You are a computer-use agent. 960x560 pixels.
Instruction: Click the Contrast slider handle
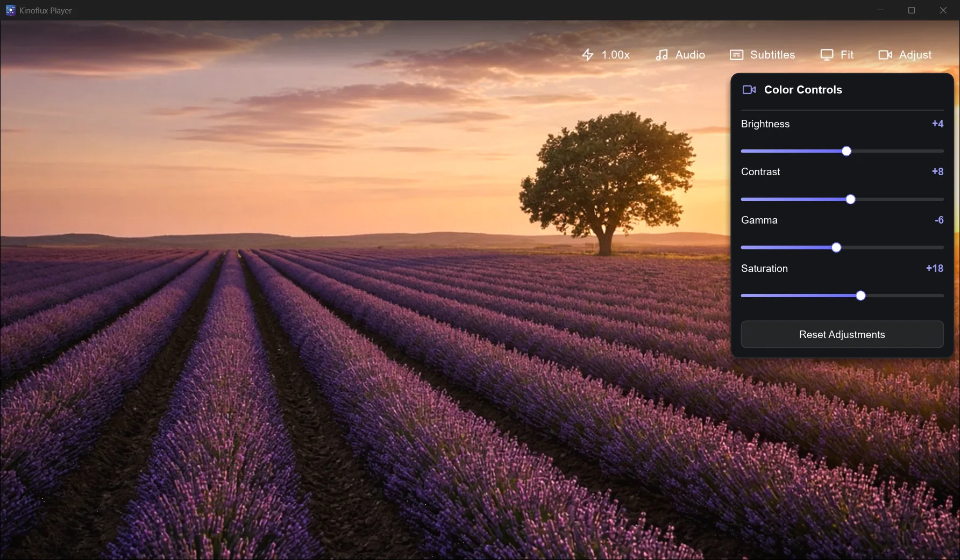coord(850,199)
